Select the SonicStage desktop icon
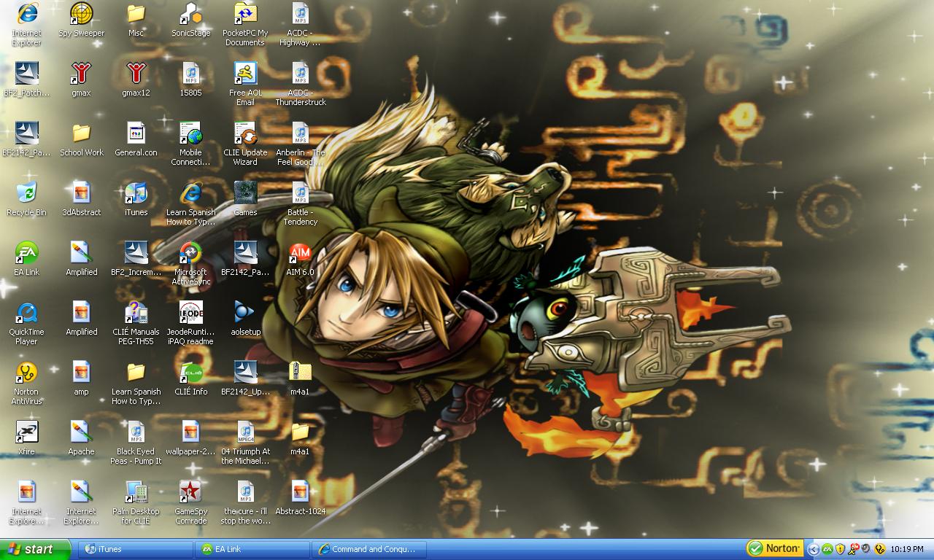 pos(190,15)
